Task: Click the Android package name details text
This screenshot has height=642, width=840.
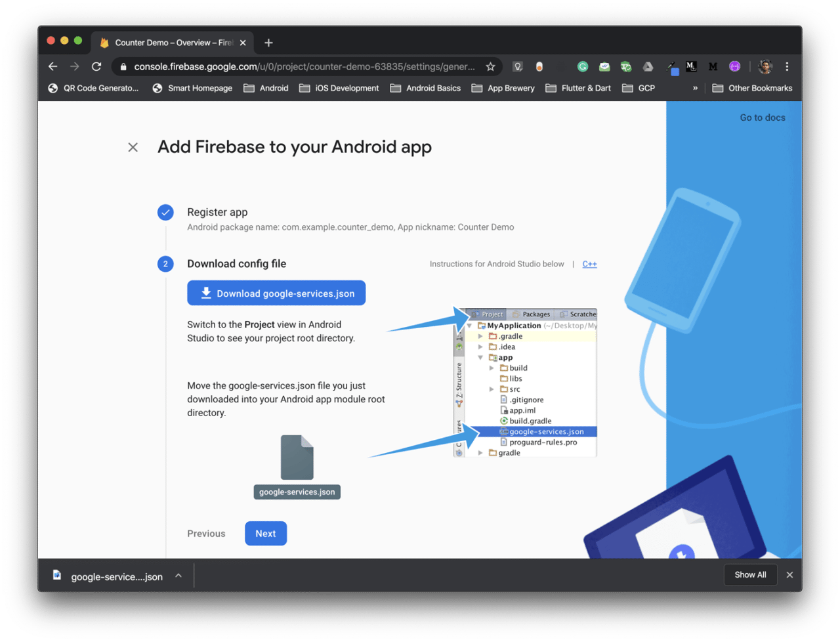Action: pos(350,227)
